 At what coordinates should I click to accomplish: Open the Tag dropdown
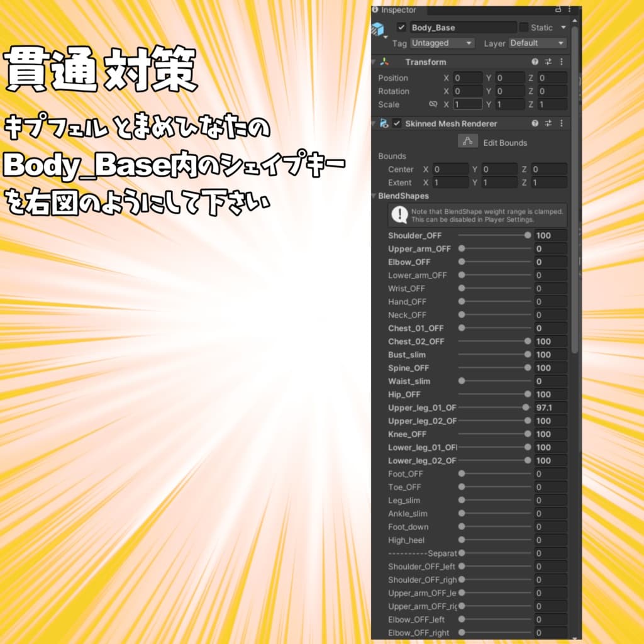click(441, 43)
